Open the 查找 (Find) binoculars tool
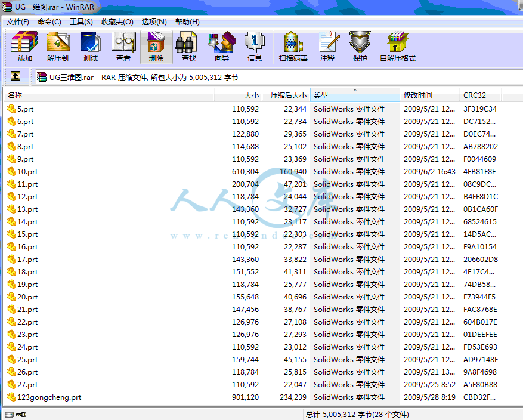The width and height of the screenshot is (523, 420). (x=189, y=47)
